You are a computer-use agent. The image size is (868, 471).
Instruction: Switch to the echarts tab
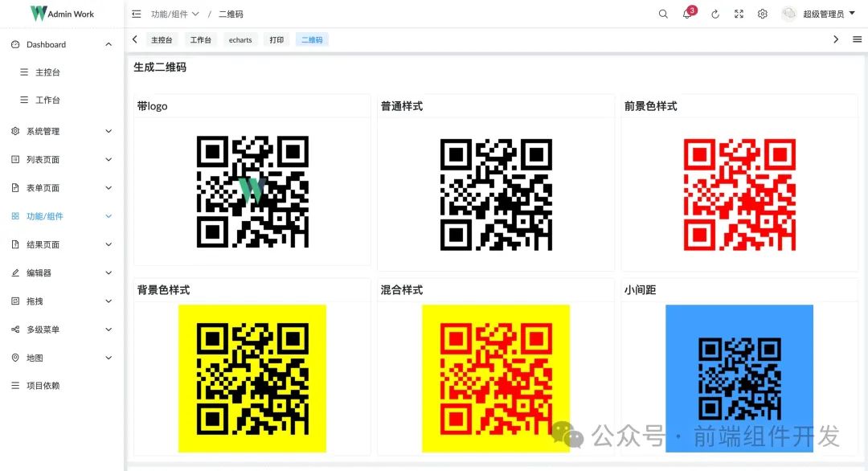[x=240, y=40]
